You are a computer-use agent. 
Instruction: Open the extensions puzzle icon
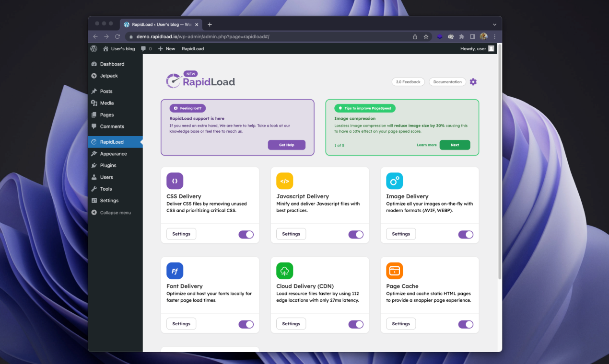(x=462, y=36)
